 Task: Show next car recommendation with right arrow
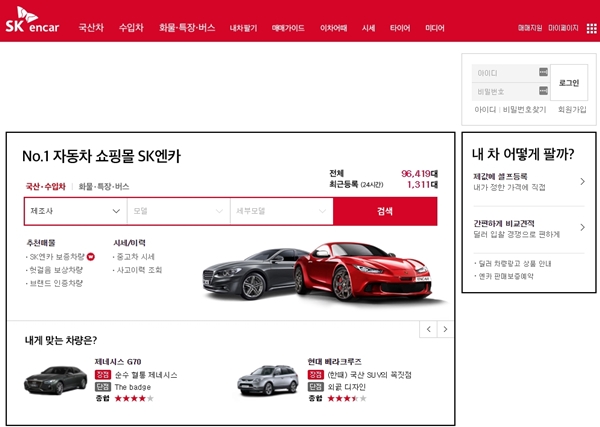click(x=445, y=329)
